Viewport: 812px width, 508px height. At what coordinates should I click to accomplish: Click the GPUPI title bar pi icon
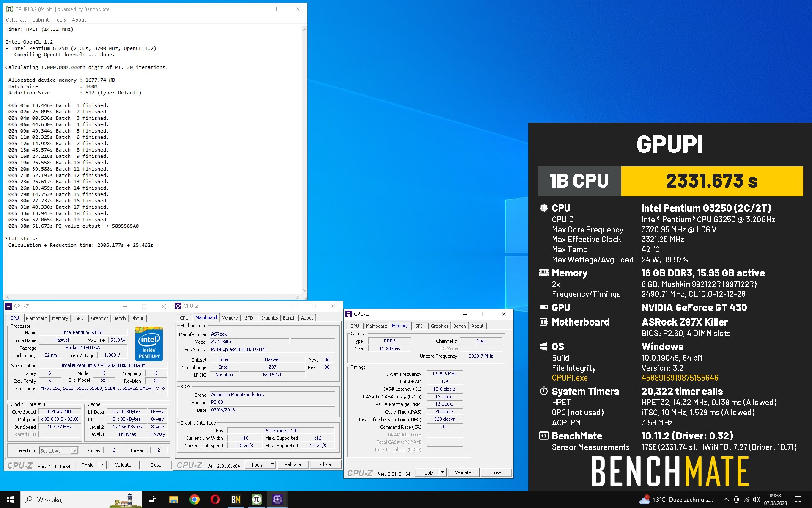click(x=10, y=9)
